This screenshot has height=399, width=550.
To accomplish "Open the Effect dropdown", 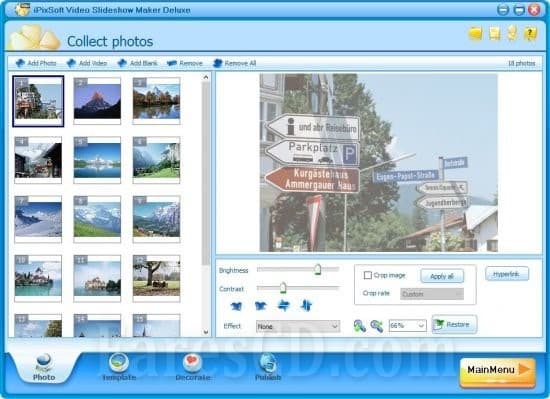I will tap(298, 326).
